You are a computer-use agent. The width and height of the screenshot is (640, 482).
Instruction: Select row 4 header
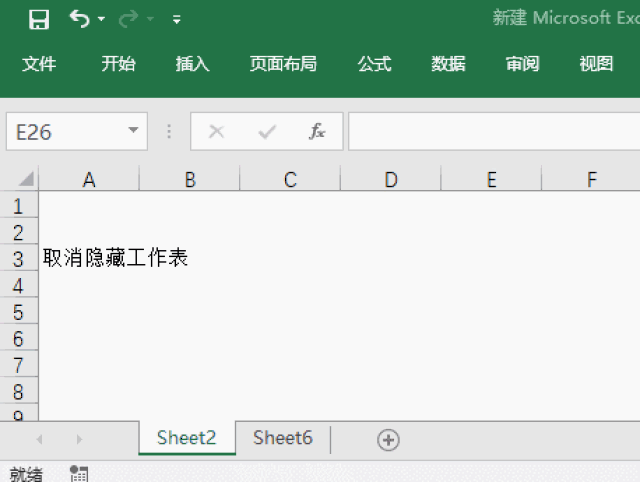coord(19,285)
